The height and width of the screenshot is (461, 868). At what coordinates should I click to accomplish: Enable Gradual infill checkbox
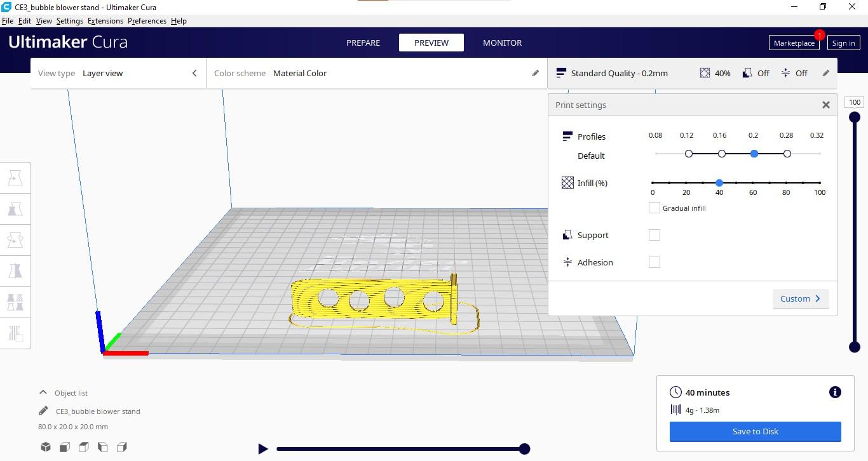pyautogui.click(x=654, y=208)
